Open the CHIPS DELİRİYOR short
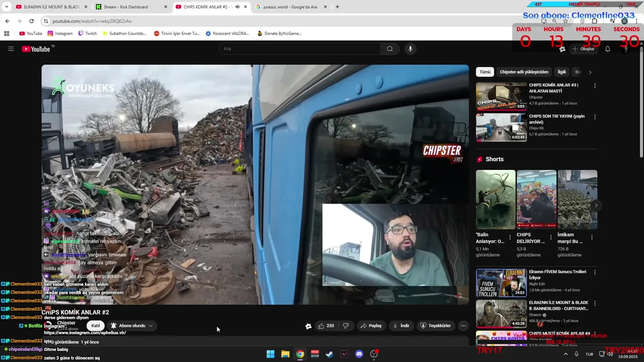Viewport: 644px width, 362px height. pos(536,200)
